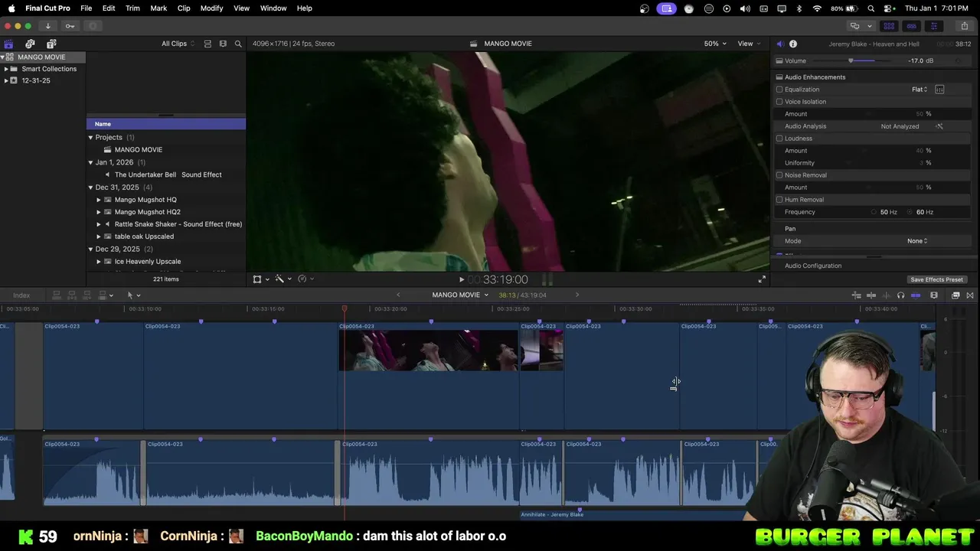
Task: Select the Audio inspector speaker icon
Action: tap(779, 44)
